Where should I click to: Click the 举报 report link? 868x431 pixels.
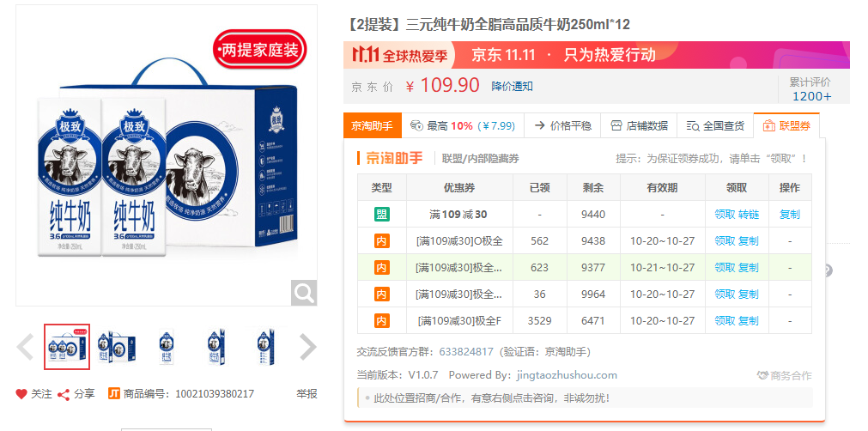coord(307,393)
